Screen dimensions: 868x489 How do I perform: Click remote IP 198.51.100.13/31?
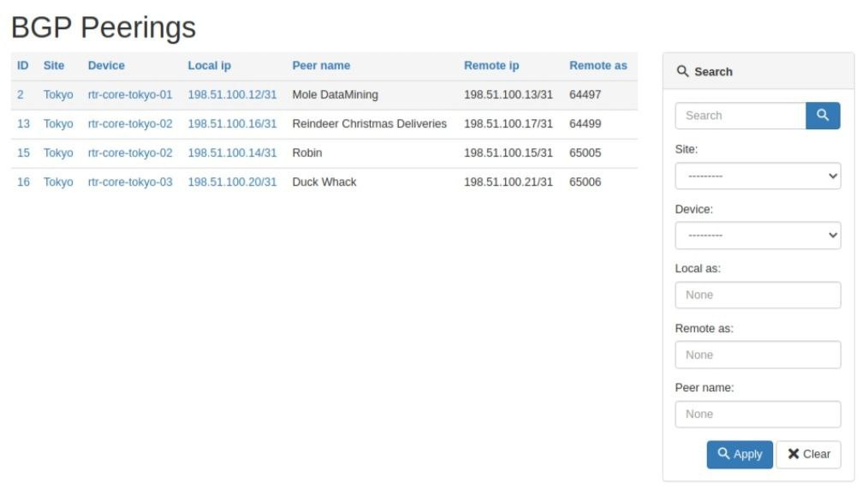[x=508, y=95]
